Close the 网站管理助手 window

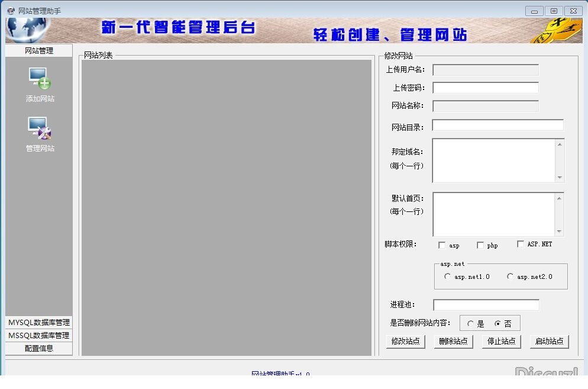click(x=573, y=11)
